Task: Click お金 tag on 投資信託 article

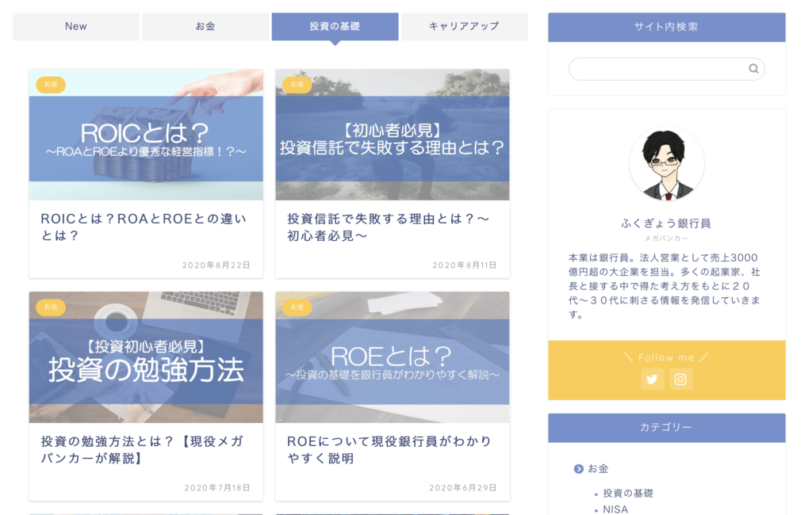Action: point(297,84)
